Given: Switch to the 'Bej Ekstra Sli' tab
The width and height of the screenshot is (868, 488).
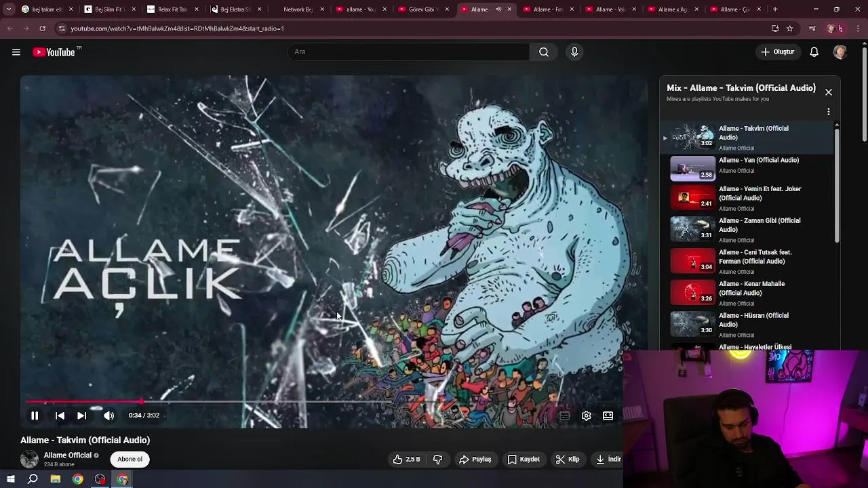Looking at the screenshot, I should pyautogui.click(x=235, y=9).
